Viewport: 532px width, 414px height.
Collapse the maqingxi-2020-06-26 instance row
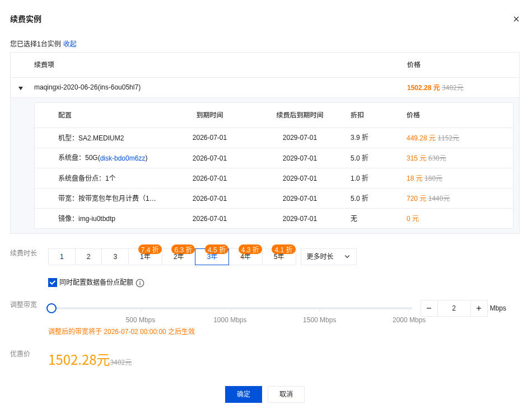pyautogui.click(x=21, y=88)
